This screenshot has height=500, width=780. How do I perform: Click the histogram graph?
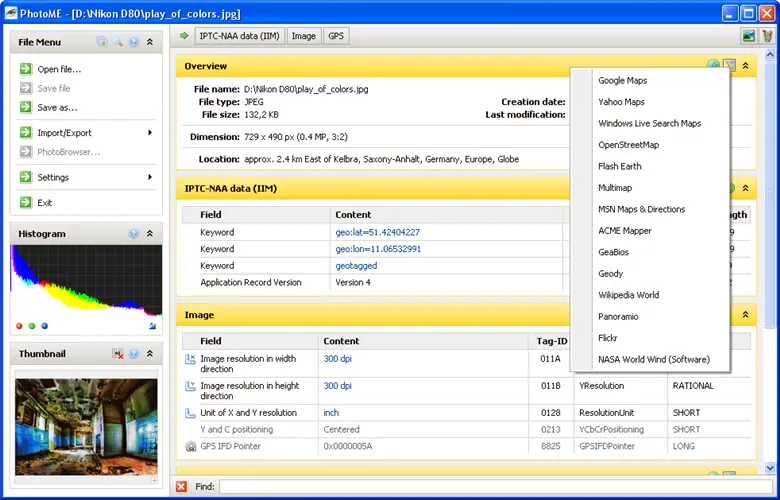point(86,281)
